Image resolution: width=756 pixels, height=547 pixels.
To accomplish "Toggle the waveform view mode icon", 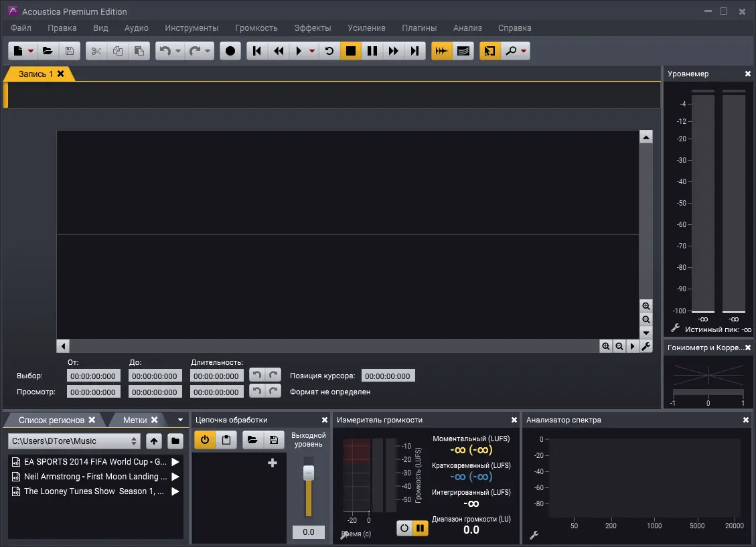I will (x=441, y=51).
